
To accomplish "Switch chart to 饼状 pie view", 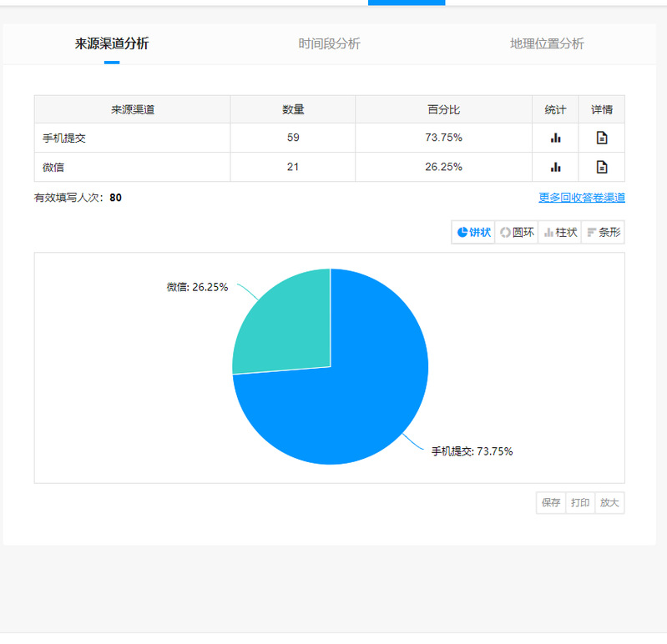I will coord(473,233).
